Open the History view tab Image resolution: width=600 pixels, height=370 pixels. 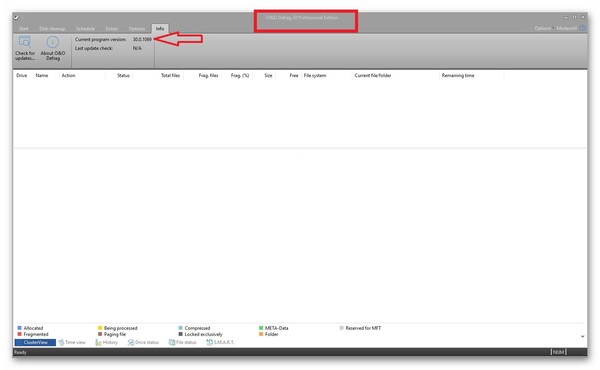[x=106, y=342]
